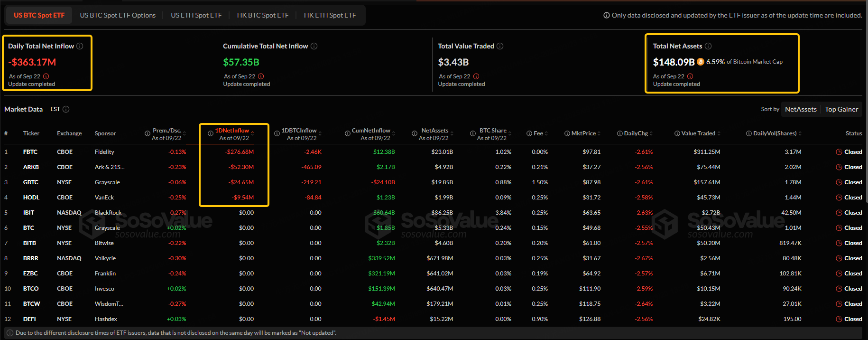This screenshot has width=868, height=340.
Task: Click info icon before the data disclosure notice
Action: pos(10,333)
